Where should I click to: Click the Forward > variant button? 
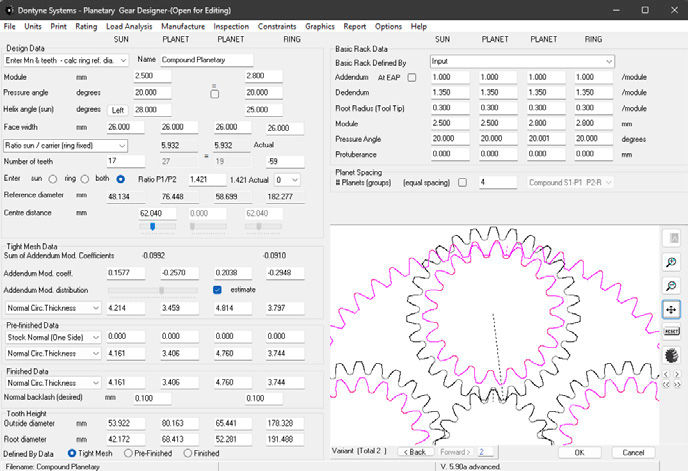(455, 452)
